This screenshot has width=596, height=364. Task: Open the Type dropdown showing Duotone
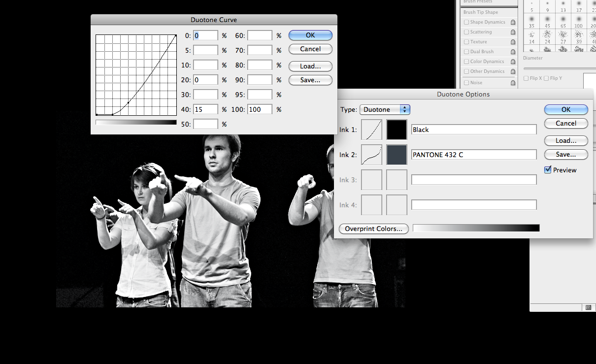click(x=385, y=109)
